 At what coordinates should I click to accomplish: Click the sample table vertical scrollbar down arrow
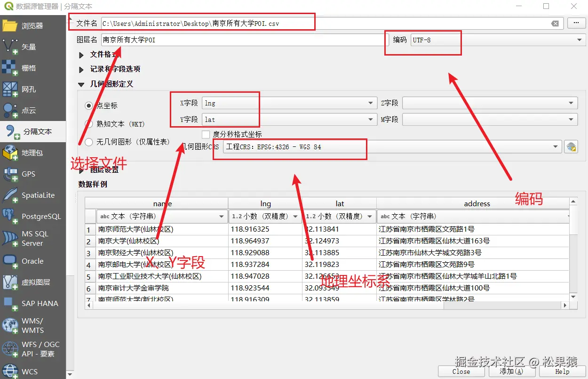click(573, 297)
